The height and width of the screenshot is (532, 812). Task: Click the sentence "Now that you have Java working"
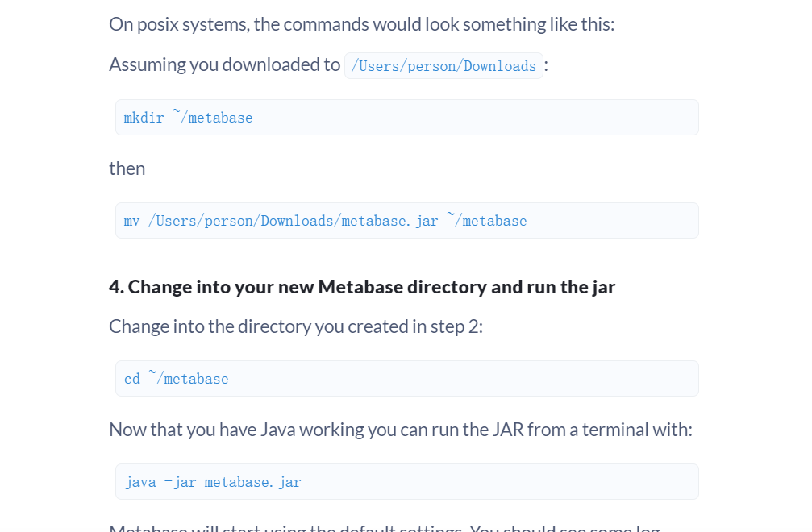[x=400, y=430]
